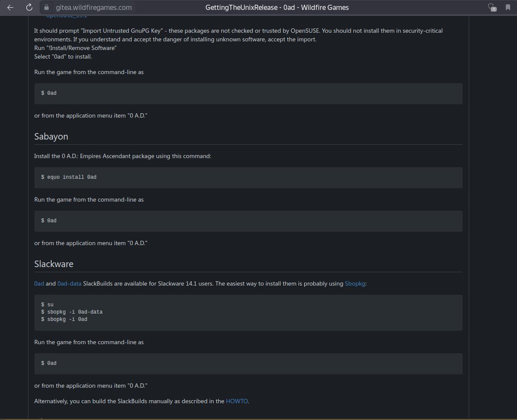Follow the Sbopkg link
This screenshot has width=517, height=420.
[x=355, y=283]
